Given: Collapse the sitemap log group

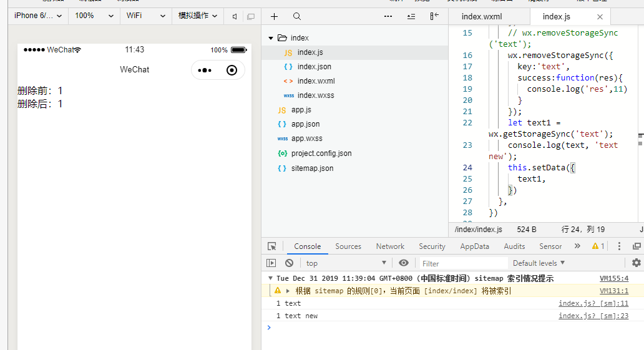Looking at the screenshot, I should click(270, 278).
